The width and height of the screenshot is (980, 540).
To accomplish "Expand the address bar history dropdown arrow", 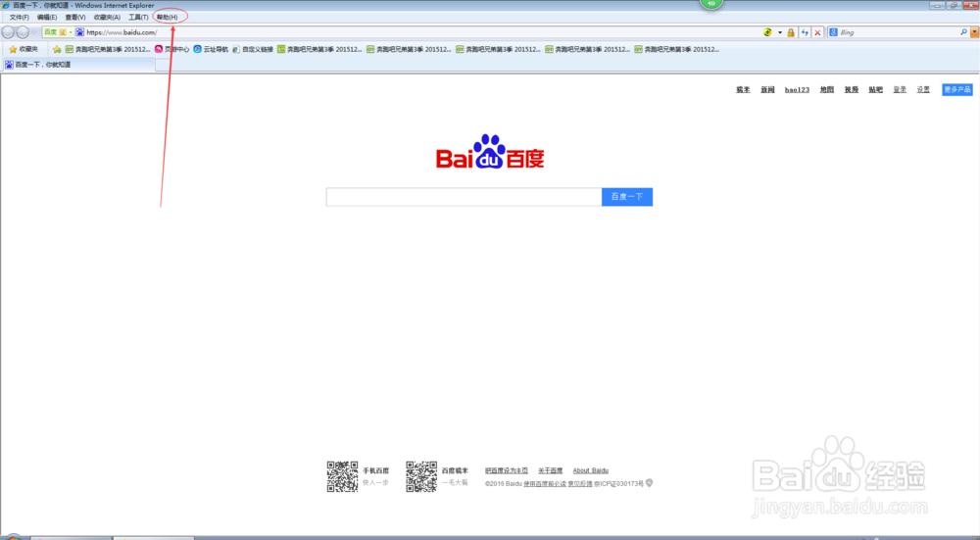I will tap(779, 32).
